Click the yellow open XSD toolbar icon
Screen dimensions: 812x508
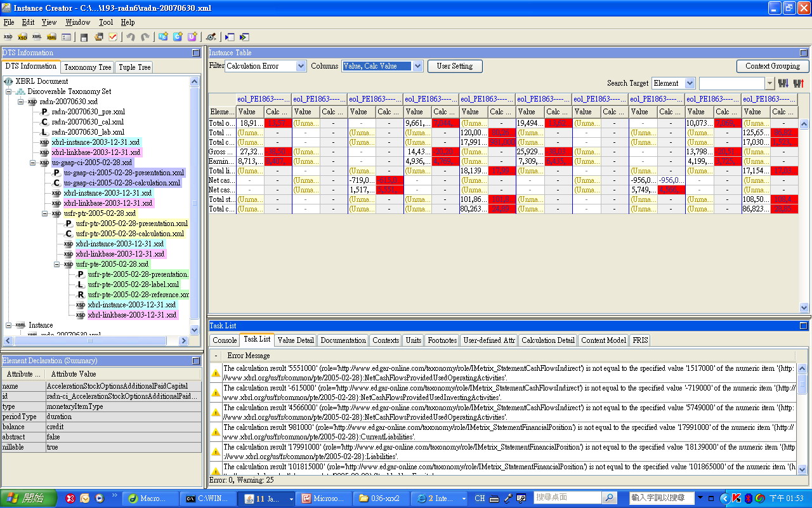point(23,37)
